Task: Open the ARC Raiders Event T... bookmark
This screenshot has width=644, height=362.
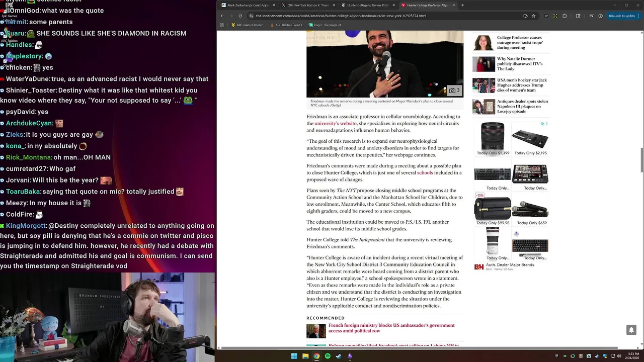Action: 286,25
